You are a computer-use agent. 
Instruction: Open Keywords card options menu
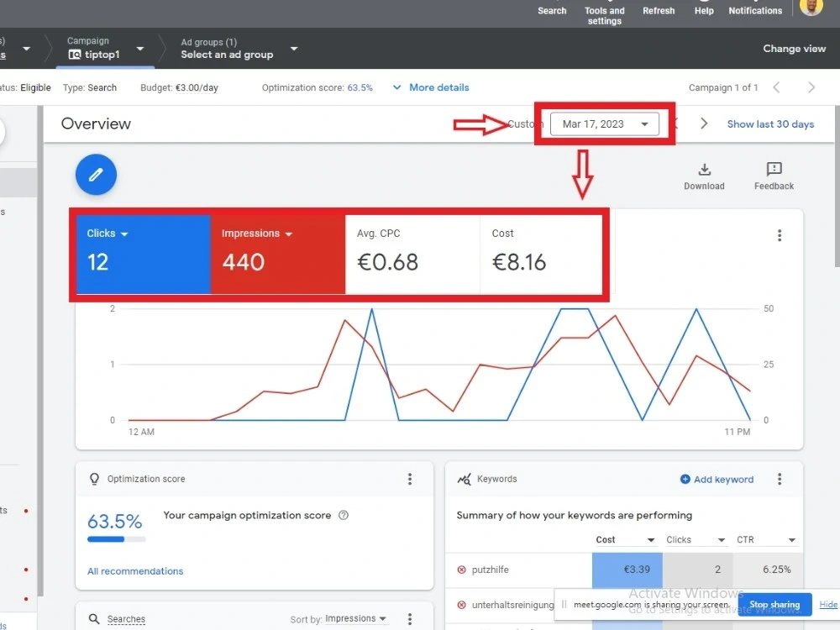click(x=780, y=479)
